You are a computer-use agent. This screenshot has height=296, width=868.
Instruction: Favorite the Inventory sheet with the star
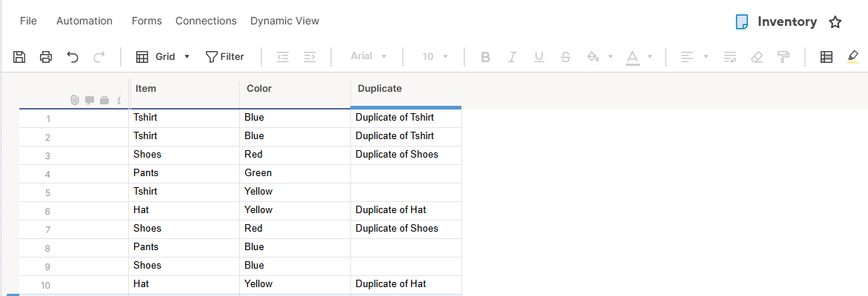coord(835,22)
